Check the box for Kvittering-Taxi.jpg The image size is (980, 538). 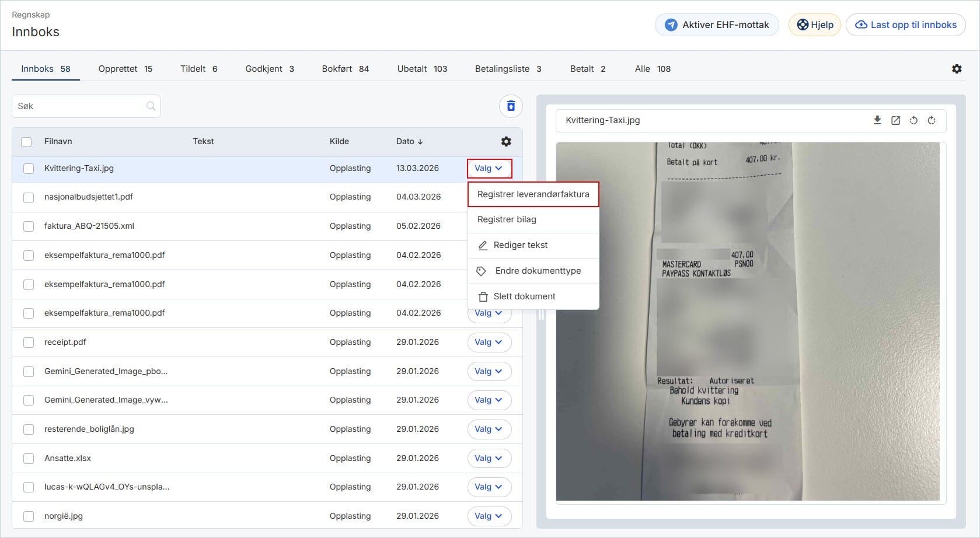click(29, 169)
